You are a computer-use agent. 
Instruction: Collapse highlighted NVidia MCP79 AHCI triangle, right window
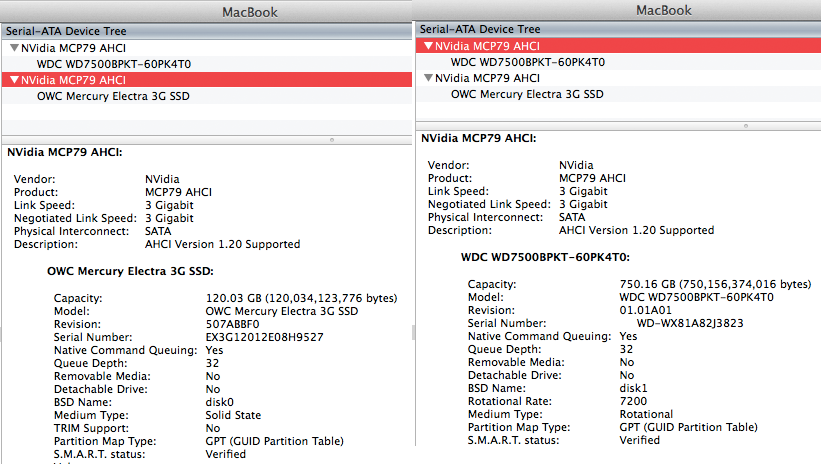428,46
